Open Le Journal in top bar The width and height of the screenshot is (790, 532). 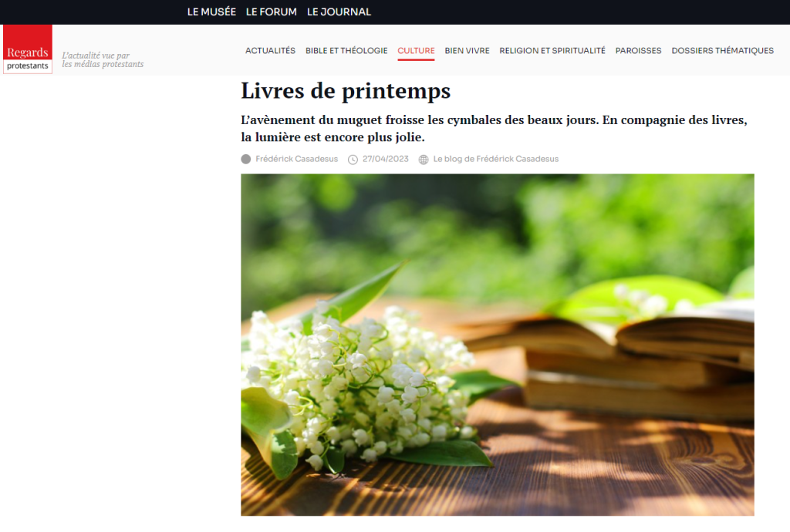tap(339, 12)
